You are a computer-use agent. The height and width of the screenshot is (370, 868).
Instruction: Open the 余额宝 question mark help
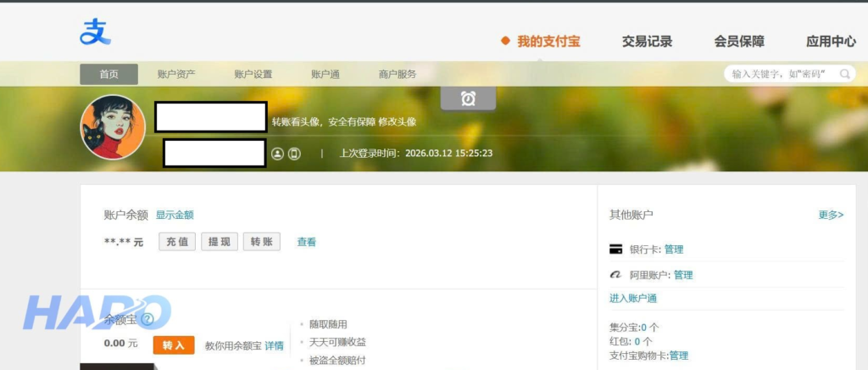pos(147,319)
